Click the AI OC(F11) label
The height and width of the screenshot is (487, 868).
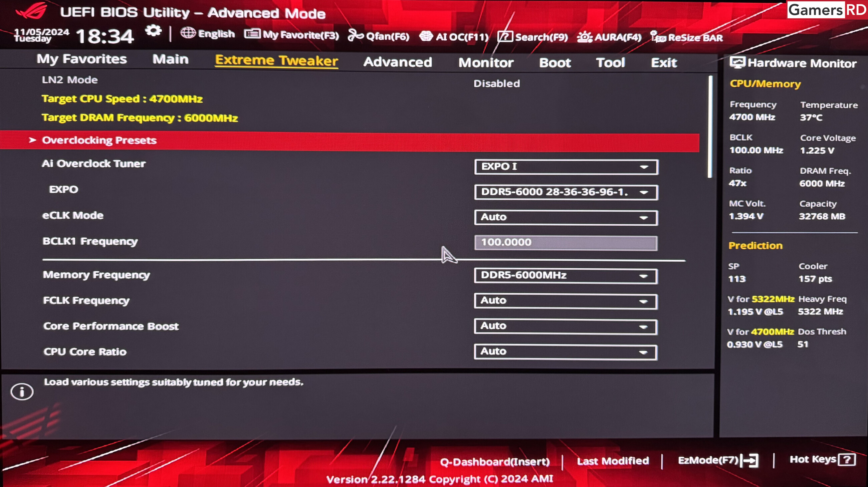pos(462,37)
